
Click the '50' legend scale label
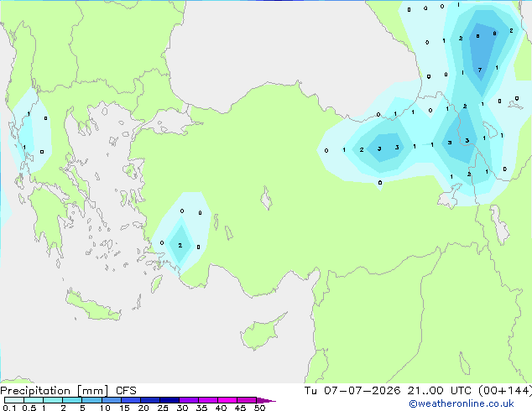coord(259,408)
